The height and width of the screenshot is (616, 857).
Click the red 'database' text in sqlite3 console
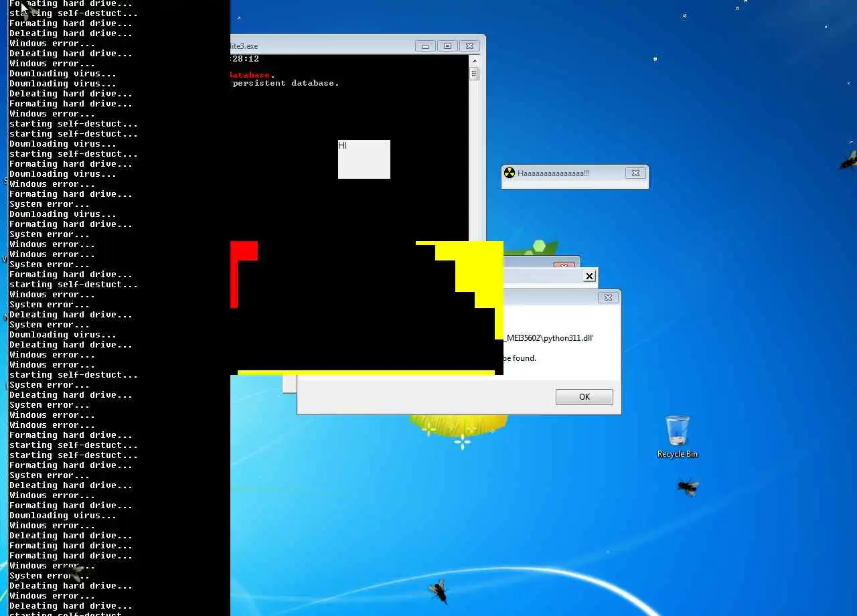pyautogui.click(x=250, y=75)
